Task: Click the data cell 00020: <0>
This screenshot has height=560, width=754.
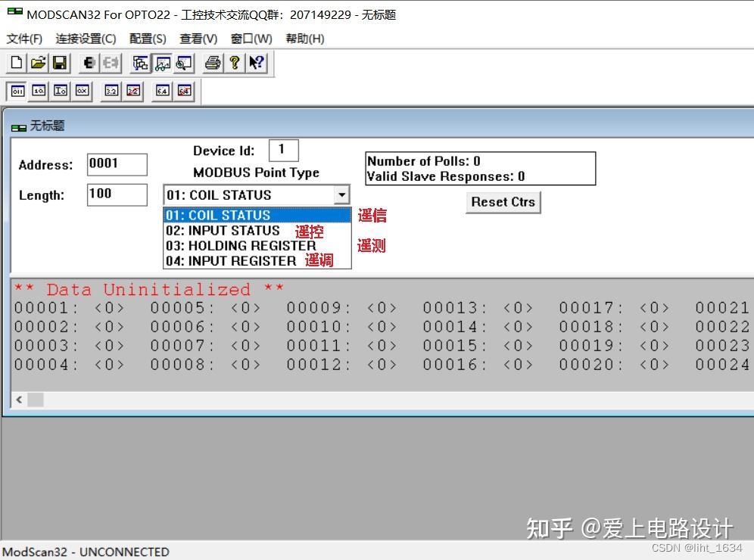Action: coord(614,364)
